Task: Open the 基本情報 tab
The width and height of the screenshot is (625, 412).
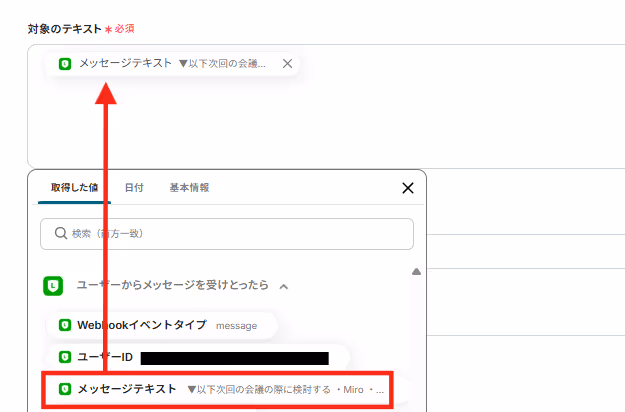Action: point(189,188)
